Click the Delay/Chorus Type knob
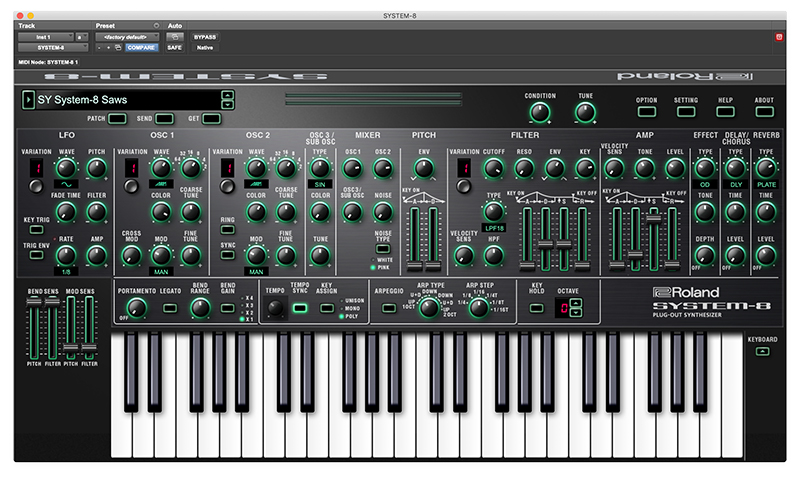 [735, 168]
